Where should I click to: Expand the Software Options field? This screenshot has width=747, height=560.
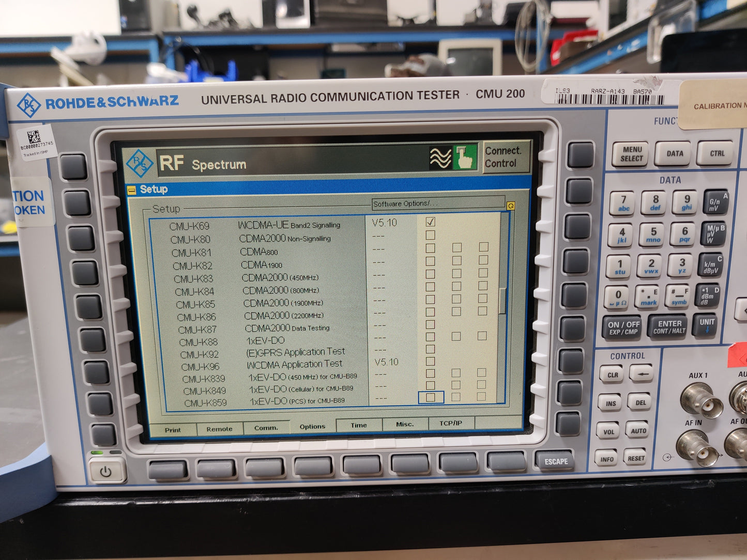437,204
